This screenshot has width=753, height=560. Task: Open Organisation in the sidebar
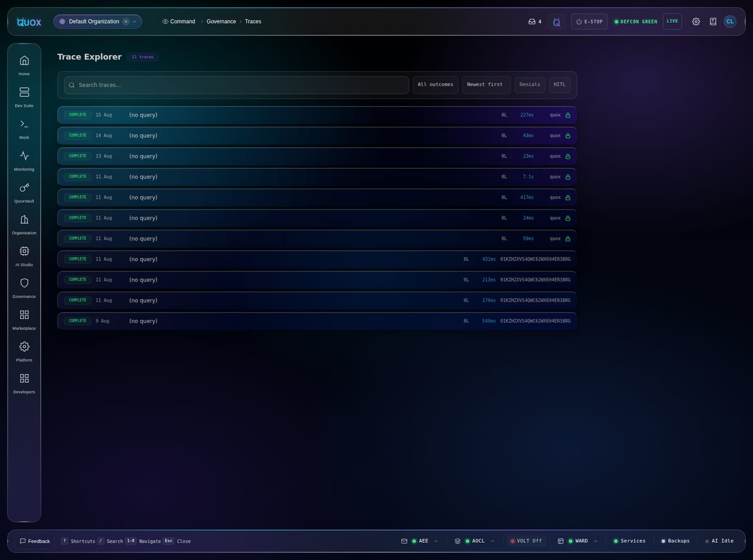[24, 224]
